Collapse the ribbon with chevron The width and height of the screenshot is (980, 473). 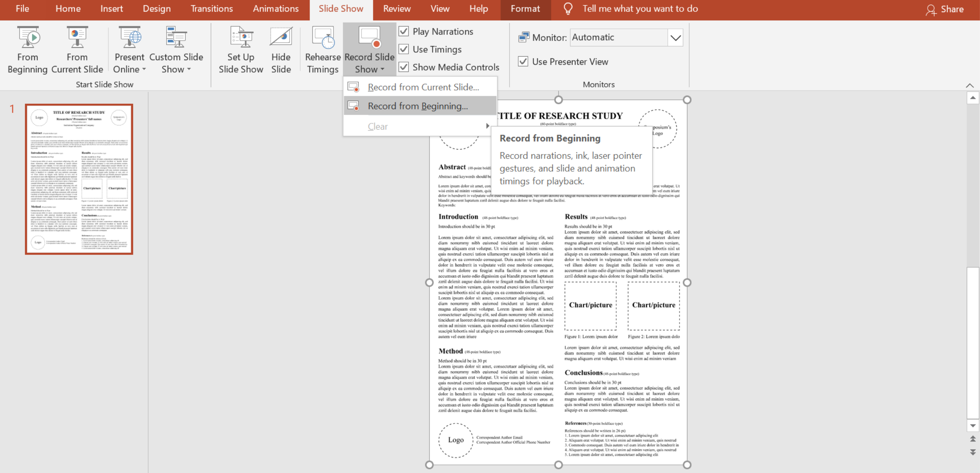(x=969, y=85)
